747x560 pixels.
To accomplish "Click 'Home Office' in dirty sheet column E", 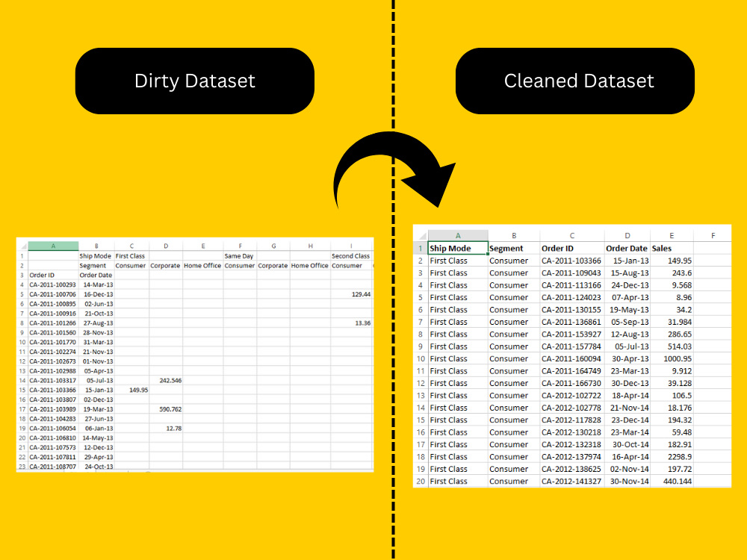I will 202,265.
